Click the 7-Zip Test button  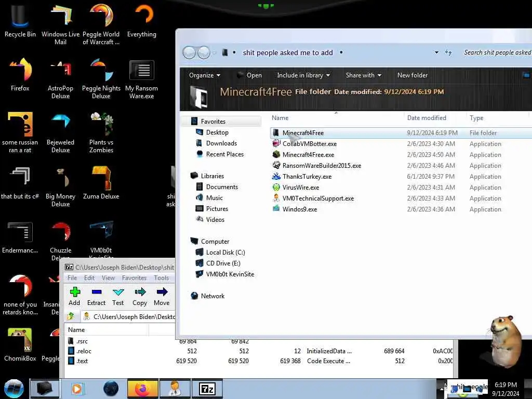click(x=118, y=297)
